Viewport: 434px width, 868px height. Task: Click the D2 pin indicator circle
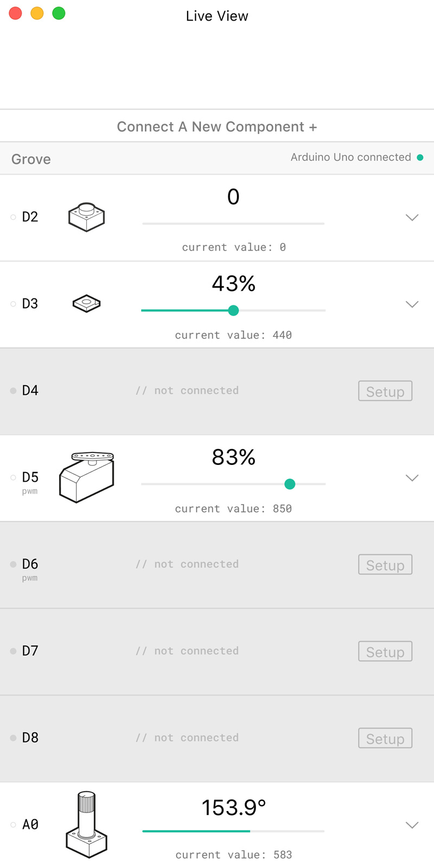pyautogui.click(x=13, y=217)
